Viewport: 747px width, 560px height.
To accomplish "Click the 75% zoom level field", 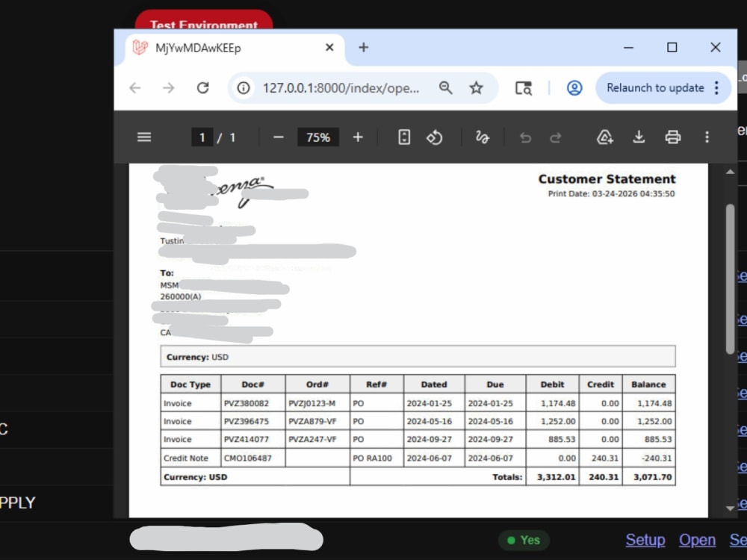I will (x=317, y=137).
